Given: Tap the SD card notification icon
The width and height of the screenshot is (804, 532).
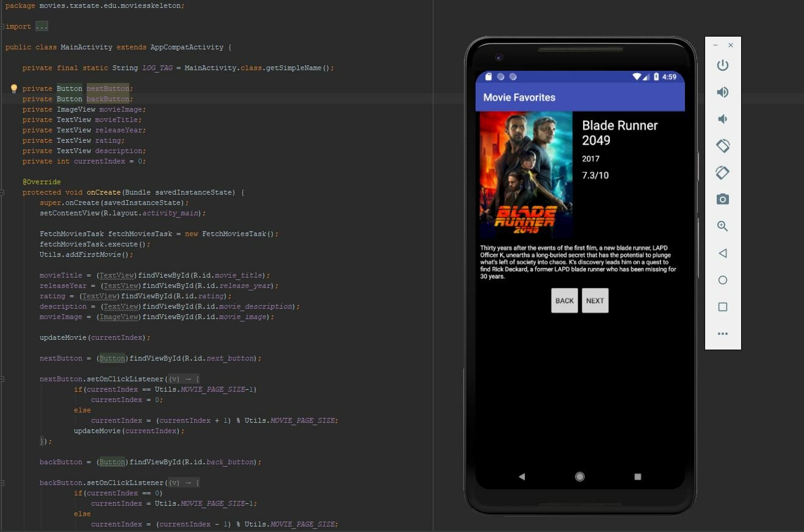Looking at the screenshot, I should pos(489,77).
